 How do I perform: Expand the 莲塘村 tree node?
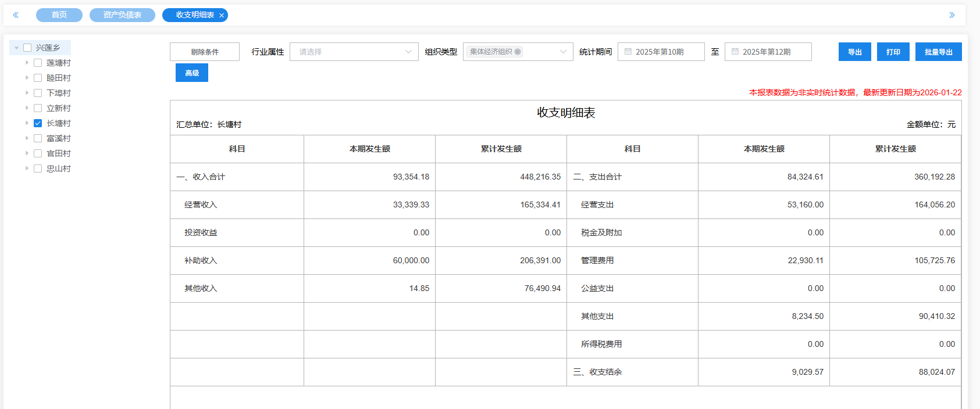(x=27, y=63)
